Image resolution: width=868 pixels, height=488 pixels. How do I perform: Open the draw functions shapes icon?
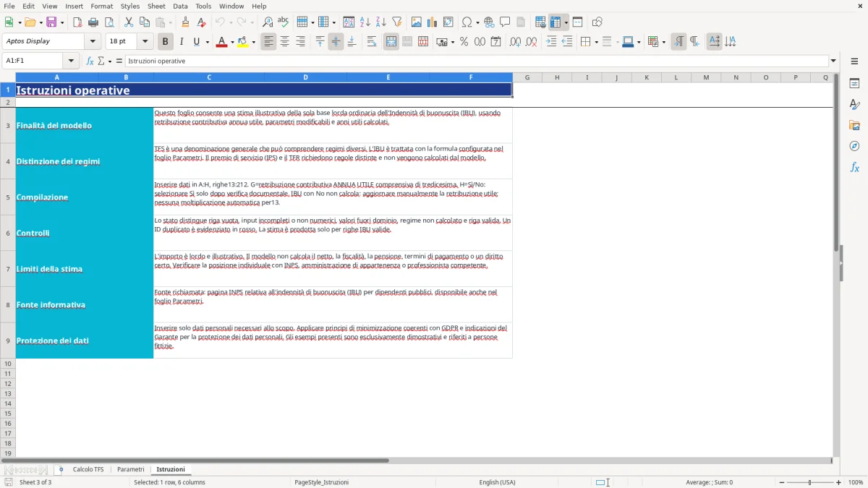pos(597,22)
